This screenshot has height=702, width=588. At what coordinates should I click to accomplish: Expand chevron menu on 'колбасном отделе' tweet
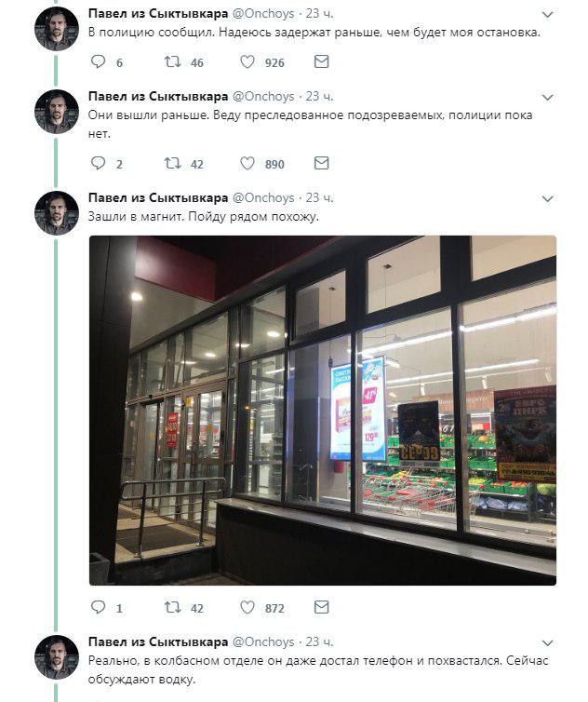coord(548,643)
